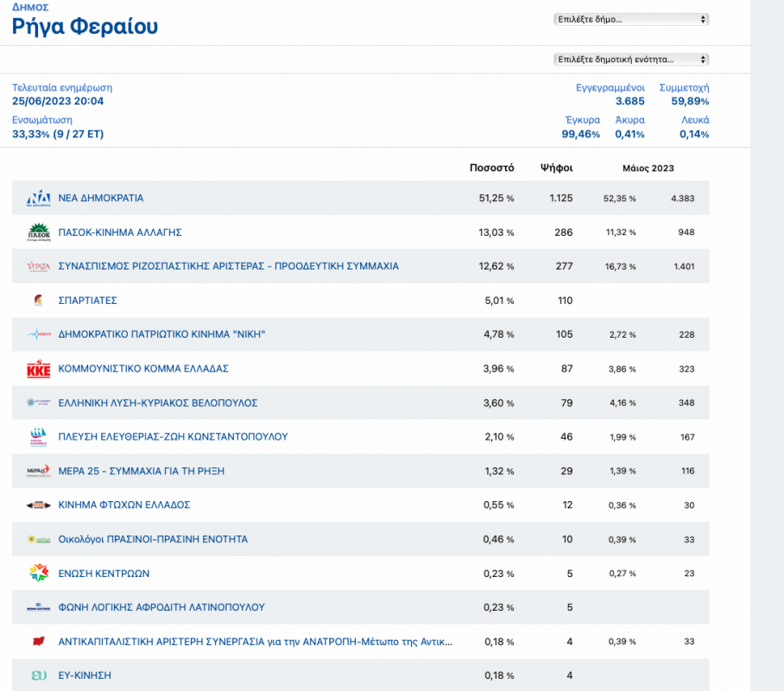Screen dimensions: 784x691
Task: Click the Σπαρτιάτες helmet logo
Action: (39, 301)
